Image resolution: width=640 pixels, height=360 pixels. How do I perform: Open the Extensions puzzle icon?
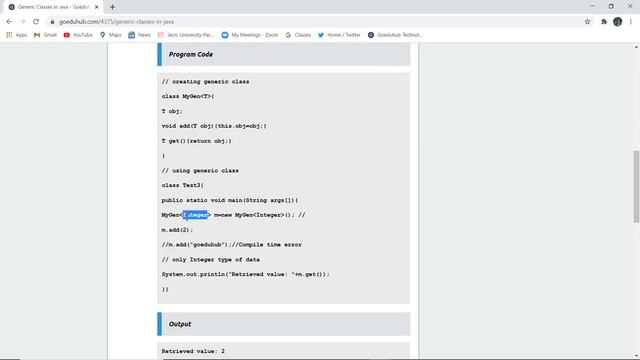[x=604, y=22]
